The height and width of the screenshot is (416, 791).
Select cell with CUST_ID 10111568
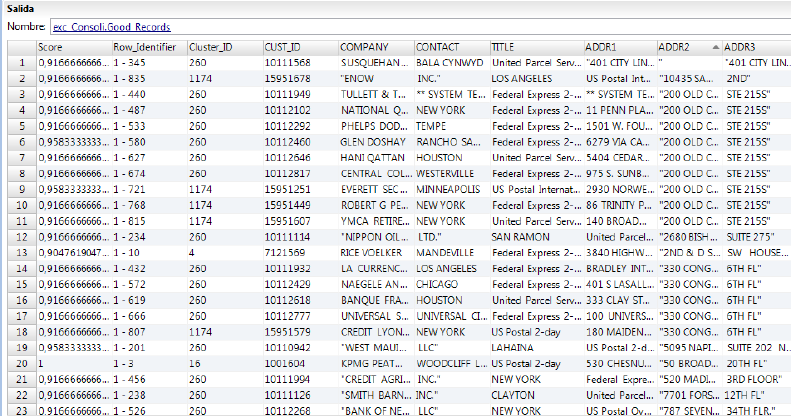[301, 63]
